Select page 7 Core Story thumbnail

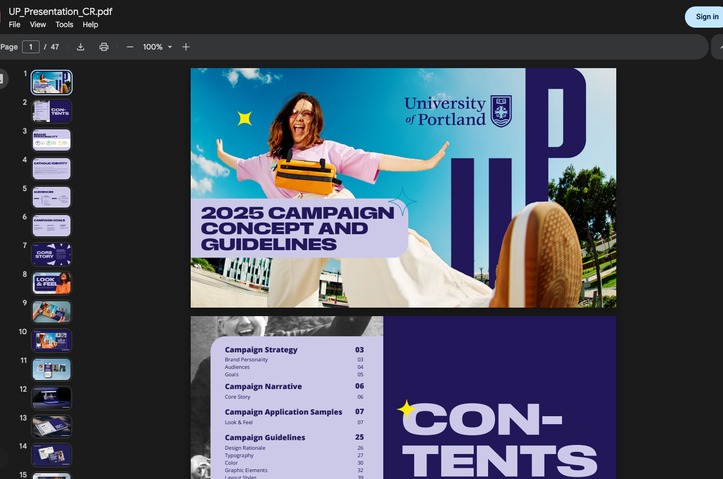[x=52, y=254]
